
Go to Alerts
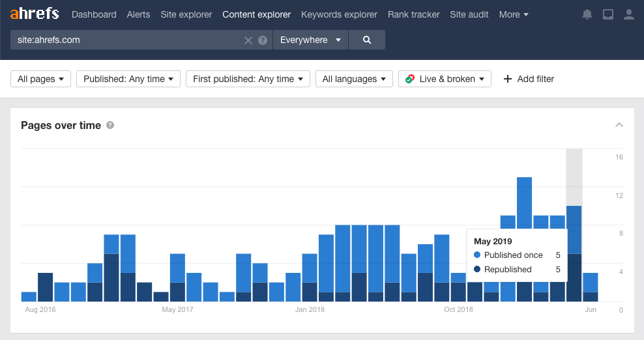coord(138,15)
